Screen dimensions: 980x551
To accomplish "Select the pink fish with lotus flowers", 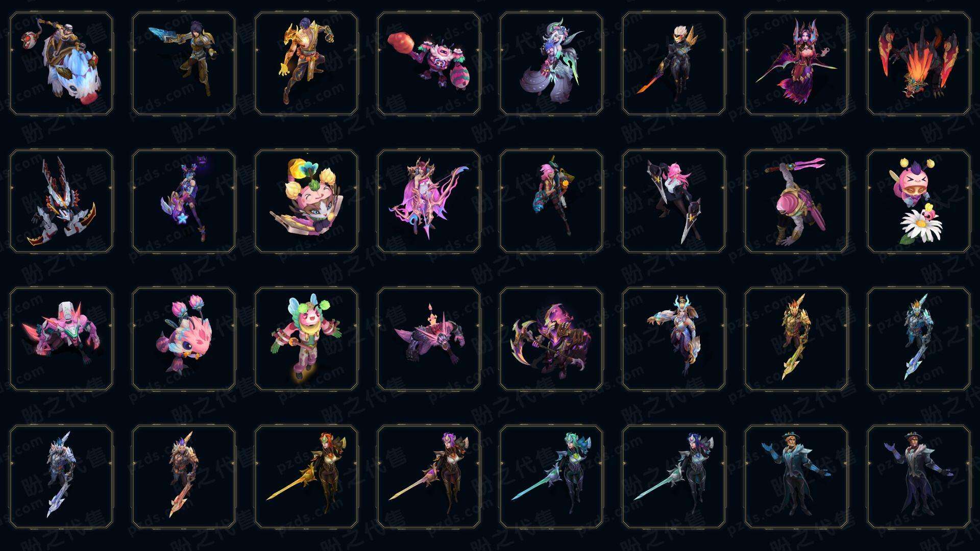I will [x=184, y=339].
